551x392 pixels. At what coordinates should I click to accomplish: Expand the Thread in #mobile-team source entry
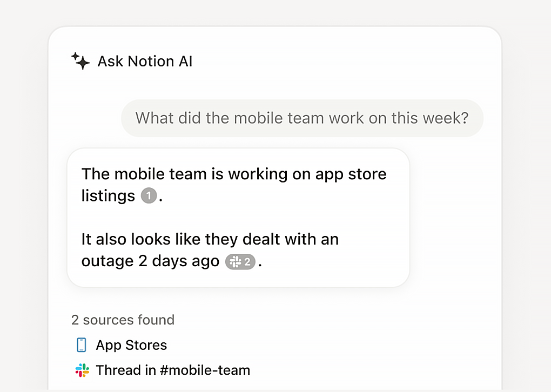[173, 370]
